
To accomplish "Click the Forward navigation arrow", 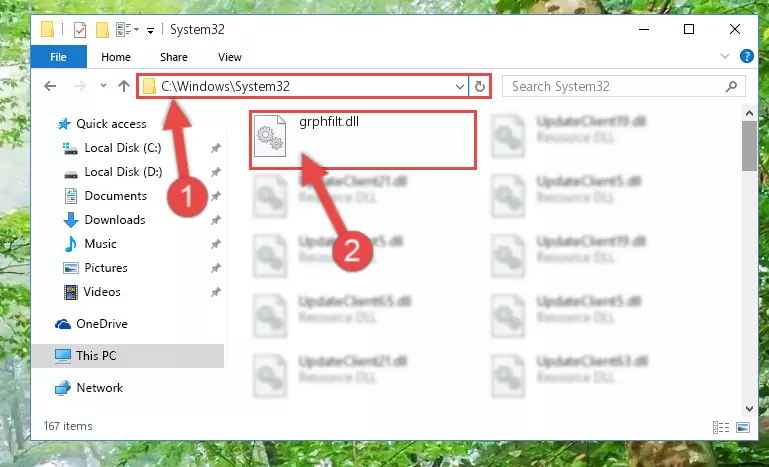I will (79, 86).
